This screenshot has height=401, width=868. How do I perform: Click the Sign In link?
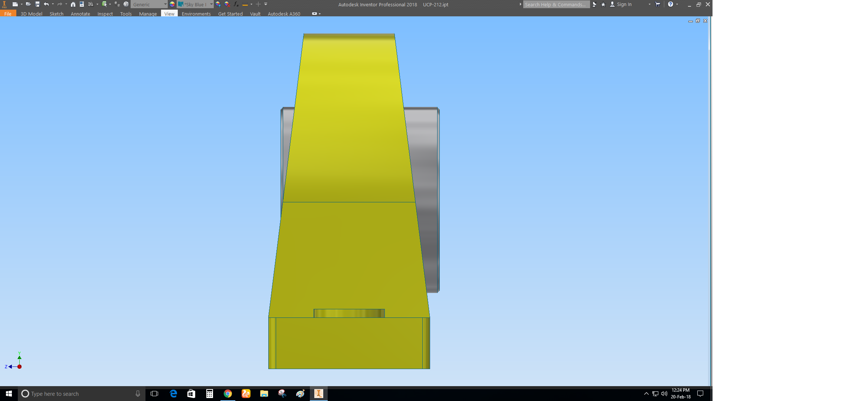click(x=624, y=4)
